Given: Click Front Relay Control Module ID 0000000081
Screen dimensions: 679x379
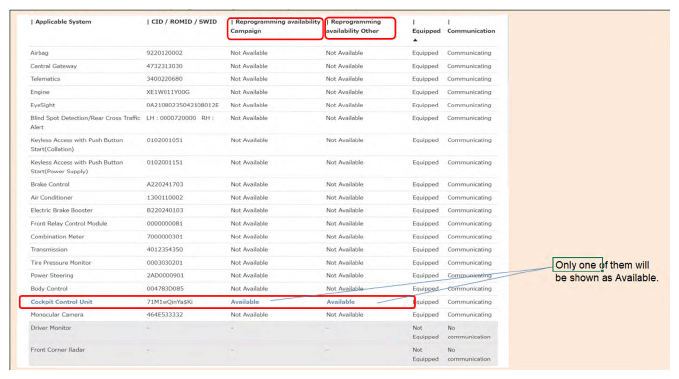Looking at the screenshot, I should click(165, 224).
